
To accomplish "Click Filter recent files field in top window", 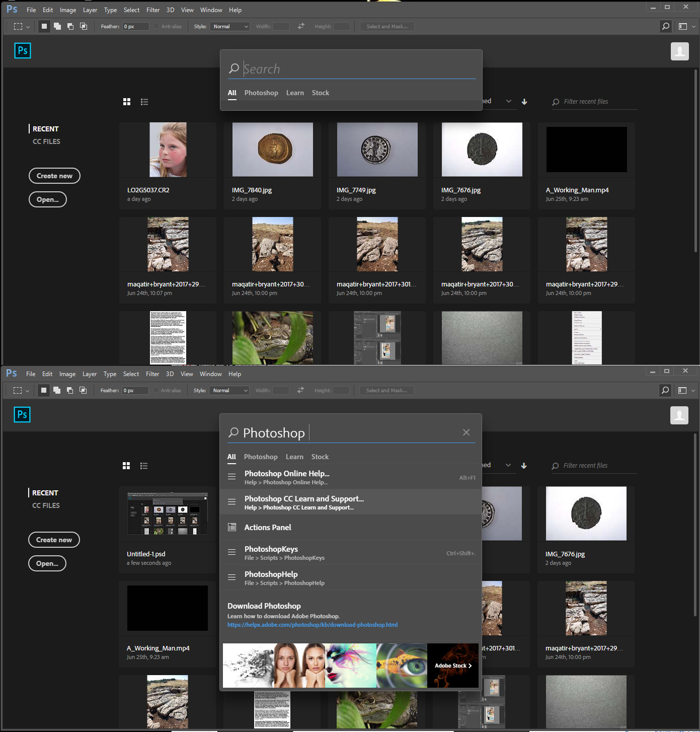I will pos(594,102).
